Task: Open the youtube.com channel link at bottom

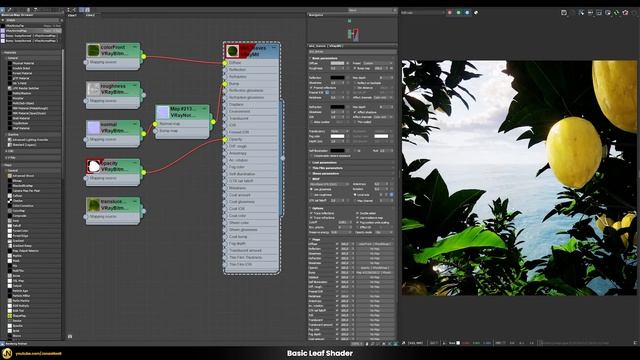Action: [x=38, y=353]
